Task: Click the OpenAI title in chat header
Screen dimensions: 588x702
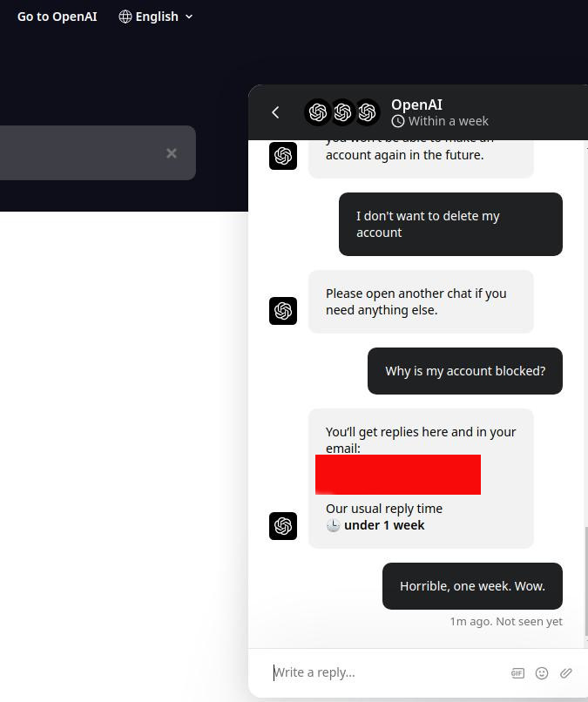Action: pyautogui.click(x=416, y=105)
